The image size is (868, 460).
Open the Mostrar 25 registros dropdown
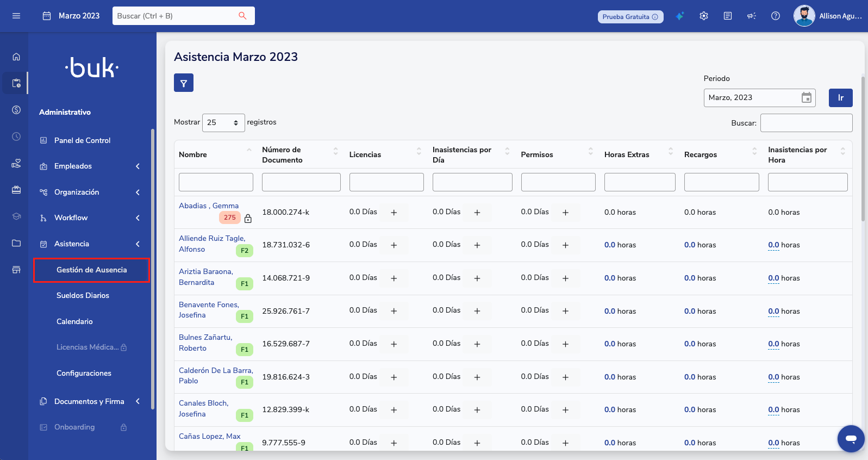pos(223,123)
